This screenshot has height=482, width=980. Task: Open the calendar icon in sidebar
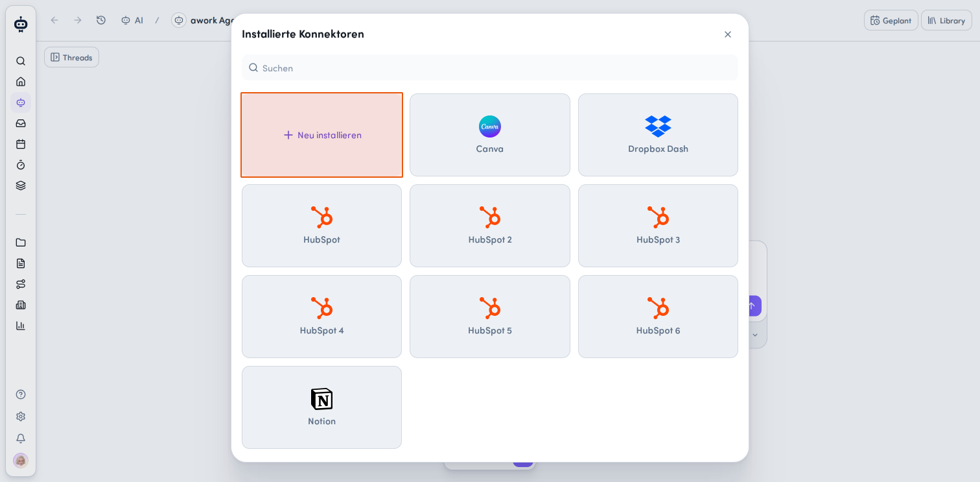click(21, 144)
